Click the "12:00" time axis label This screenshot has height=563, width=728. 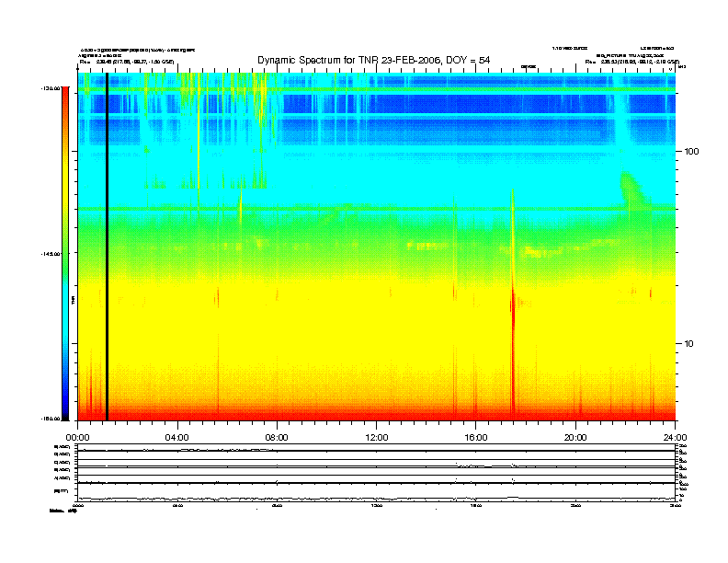pyautogui.click(x=377, y=438)
